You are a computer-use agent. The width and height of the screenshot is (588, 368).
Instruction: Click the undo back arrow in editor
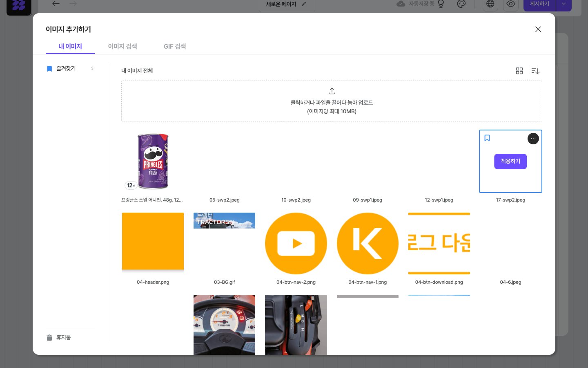[x=56, y=4]
